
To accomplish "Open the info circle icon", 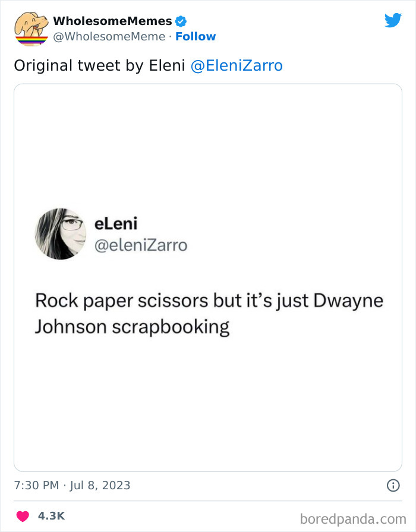I will click(393, 485).
